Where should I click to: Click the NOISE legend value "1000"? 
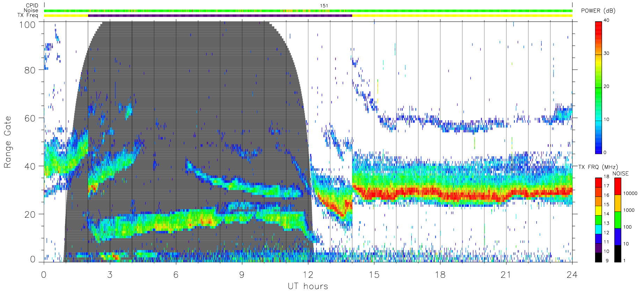click(x=629, y=210)
